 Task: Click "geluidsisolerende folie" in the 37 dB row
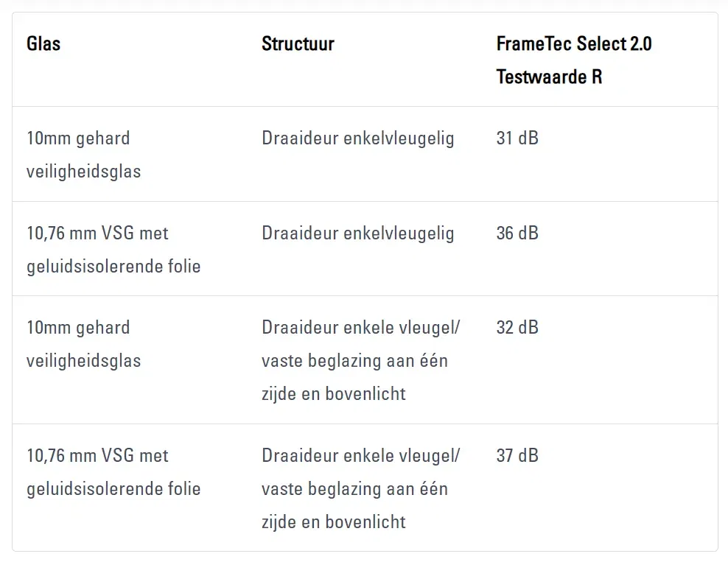113,489
